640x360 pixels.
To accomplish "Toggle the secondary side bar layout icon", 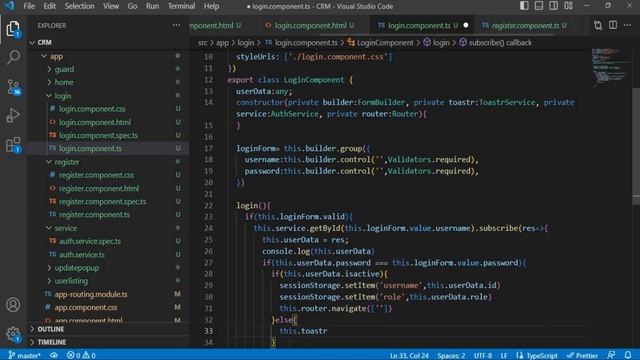I will coord(553,6).
